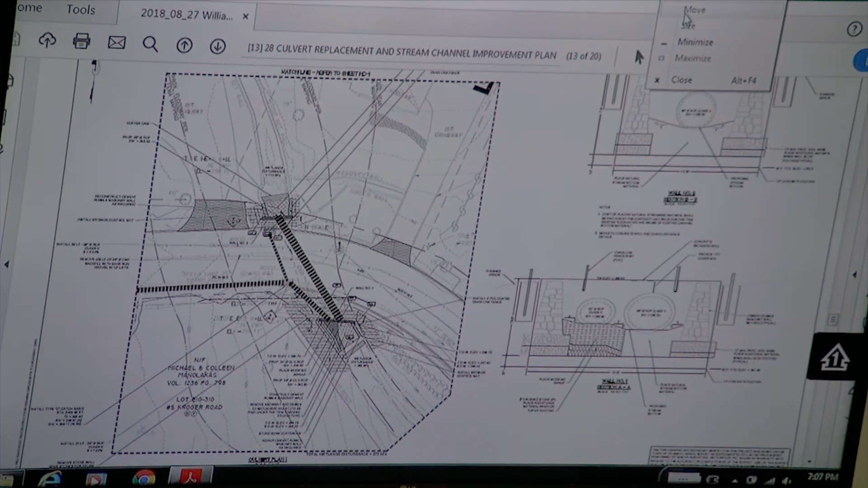This screenshot has height=488, width=868.
Task: Click the envelope email icon
Action: tap(117, 43)
